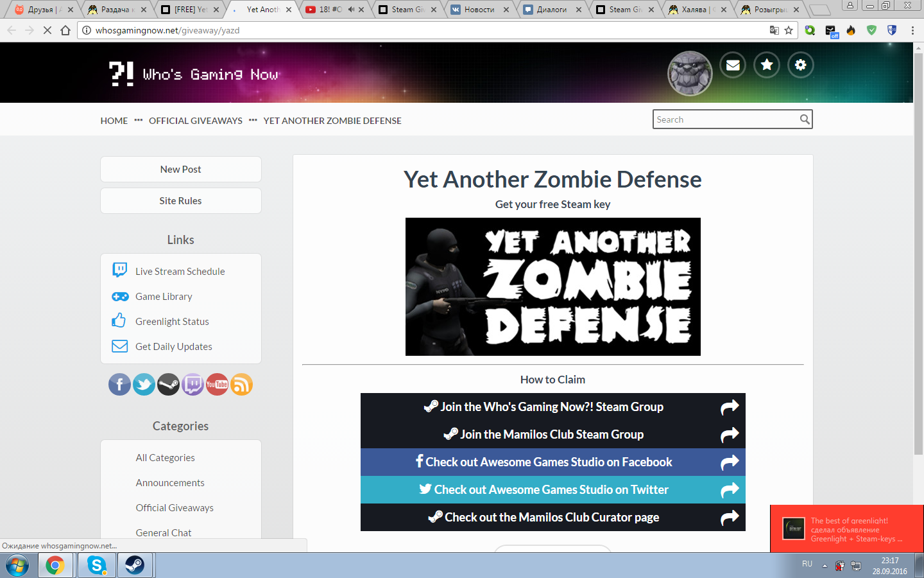Switch to the Диалоги tab
The width and height of the screenshot is (924, 578).
coord(551,10)
